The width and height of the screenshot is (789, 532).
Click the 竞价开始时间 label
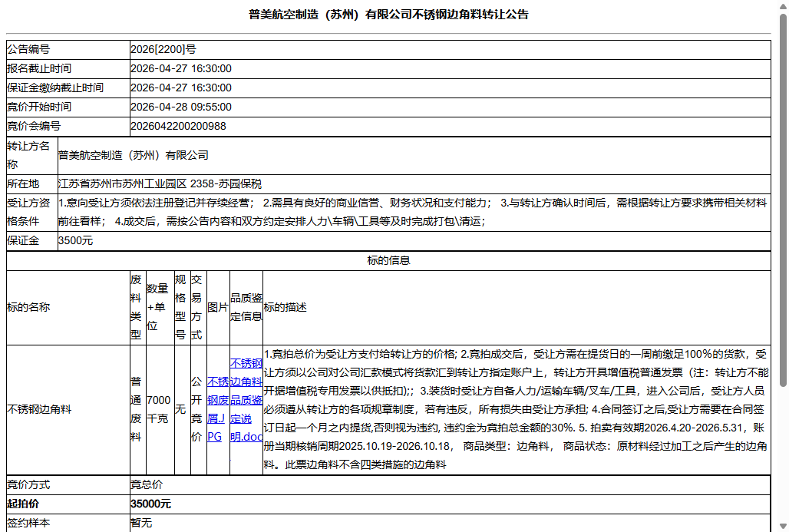38,107
